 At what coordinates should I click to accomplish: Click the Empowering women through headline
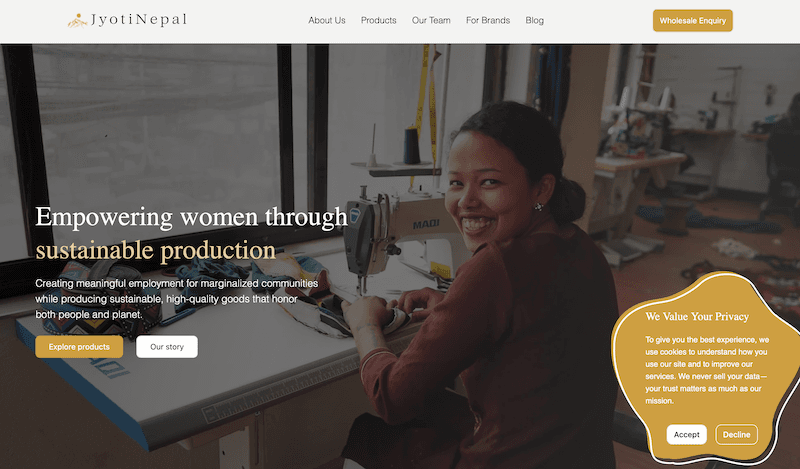point(191,217)
